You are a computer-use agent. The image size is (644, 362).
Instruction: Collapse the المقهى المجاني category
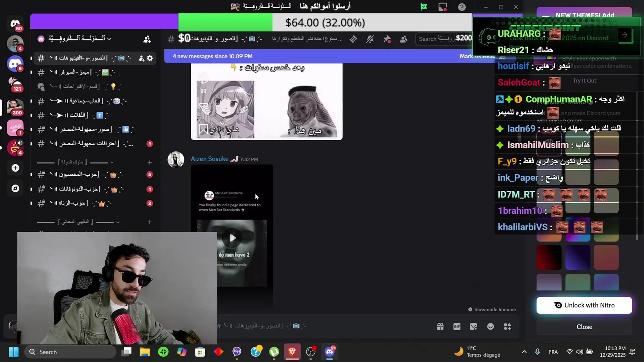point(78,222)
